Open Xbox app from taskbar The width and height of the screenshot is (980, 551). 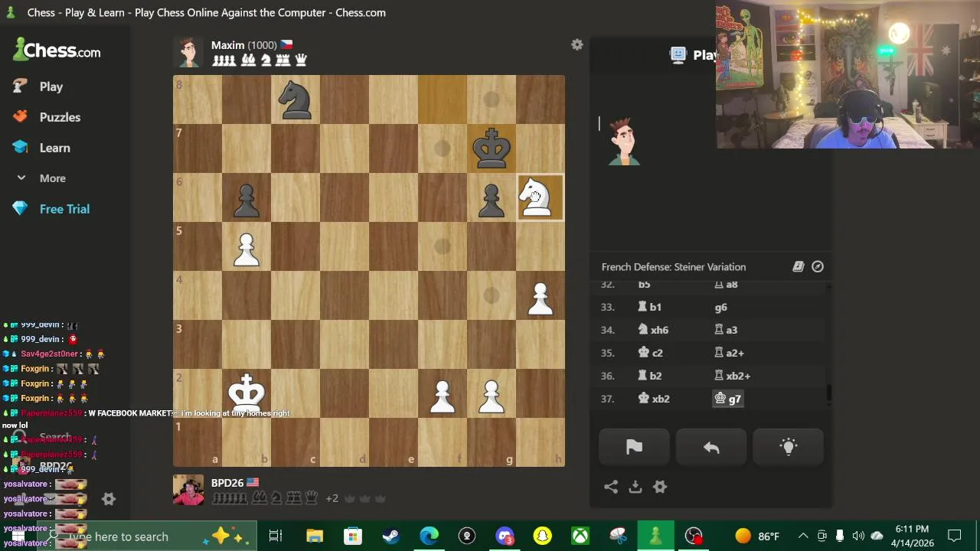coord(580,536)
